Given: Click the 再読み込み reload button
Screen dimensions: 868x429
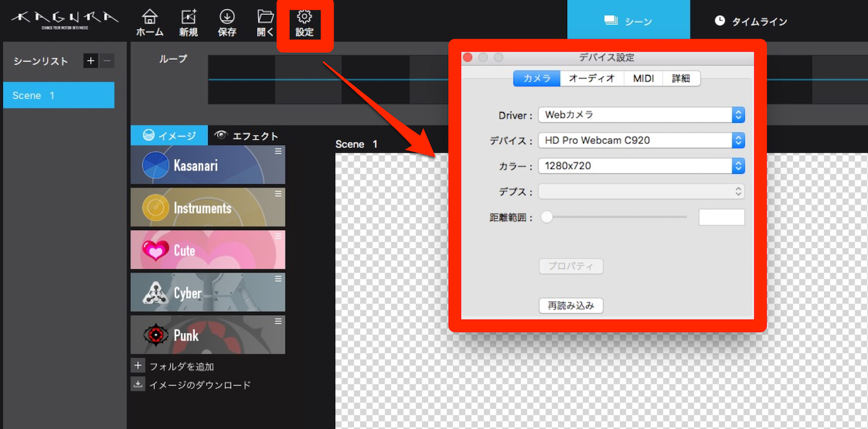Looking at the screenshot, I should coord(571,306).
